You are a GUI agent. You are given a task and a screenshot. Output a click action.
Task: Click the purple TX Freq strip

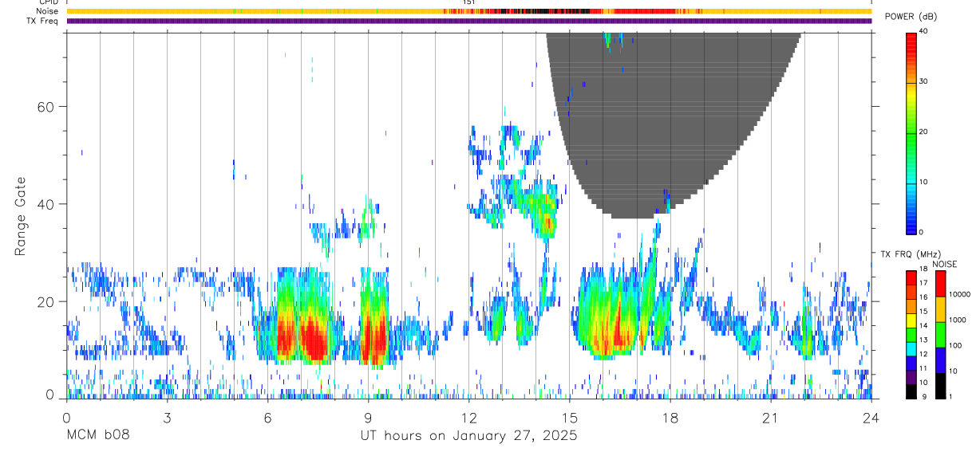[x=468, y=21]
